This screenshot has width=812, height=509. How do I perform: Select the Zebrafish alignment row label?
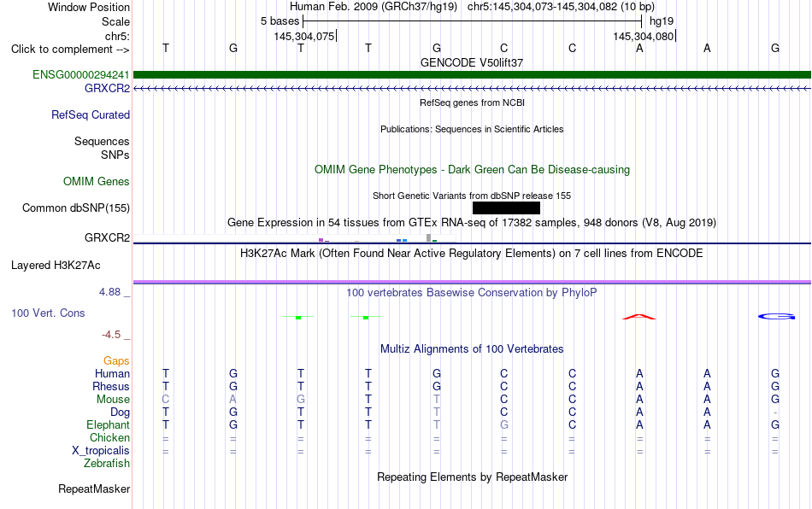click(107, 464)
